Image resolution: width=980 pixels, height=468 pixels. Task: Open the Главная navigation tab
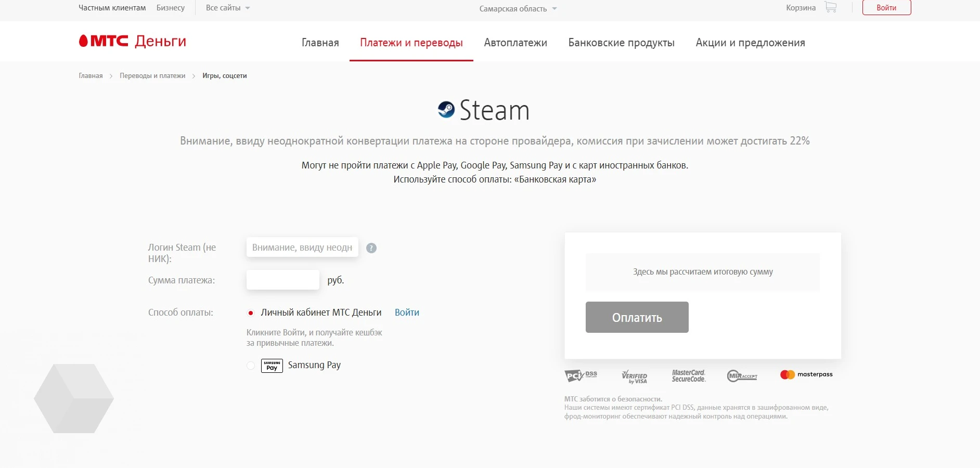click(320, 43)
